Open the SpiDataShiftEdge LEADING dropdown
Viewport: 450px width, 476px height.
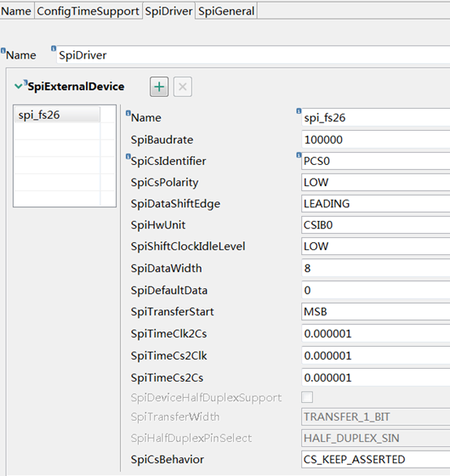376,203
